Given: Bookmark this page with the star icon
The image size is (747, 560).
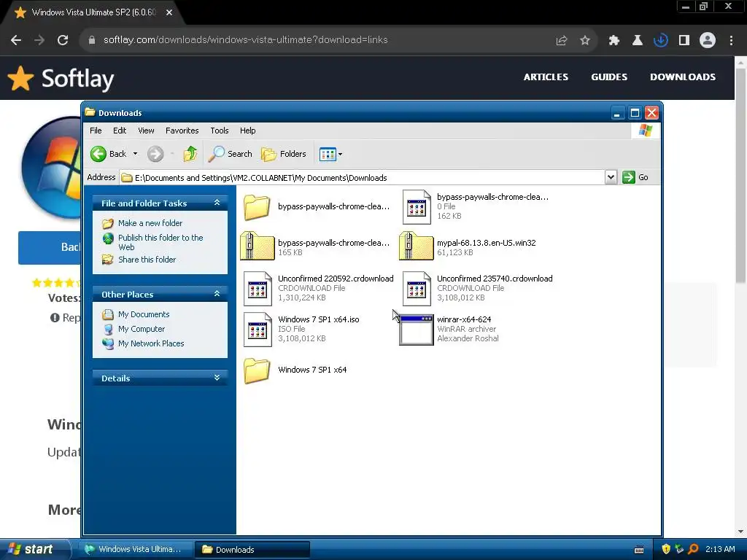Looking at the screenshot, I should tap(585, 41).
